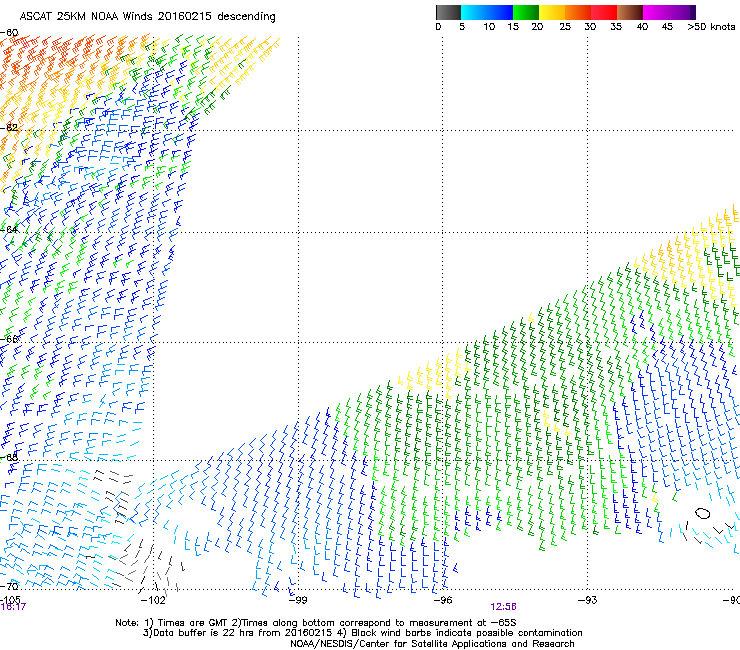Screen dimensions: 740x650
Task: Click the red 30-35 knots color band
Action: tap(604, 12)
